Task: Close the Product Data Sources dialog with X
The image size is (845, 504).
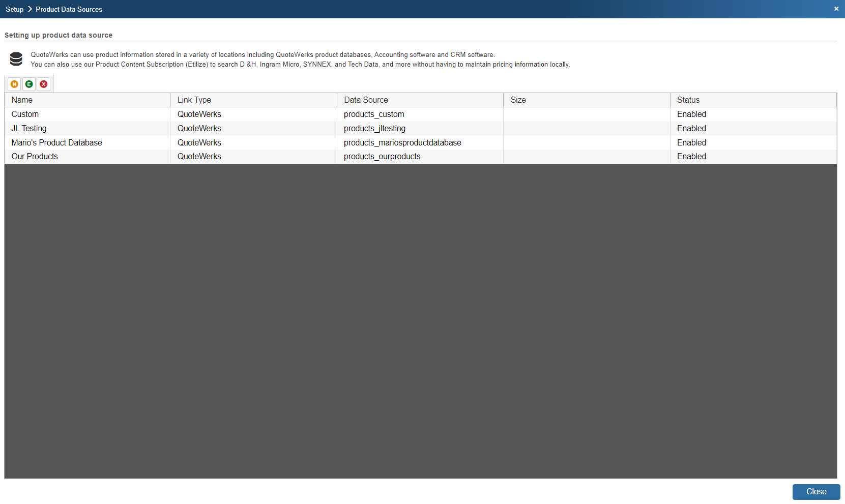Action: (836, 9)
